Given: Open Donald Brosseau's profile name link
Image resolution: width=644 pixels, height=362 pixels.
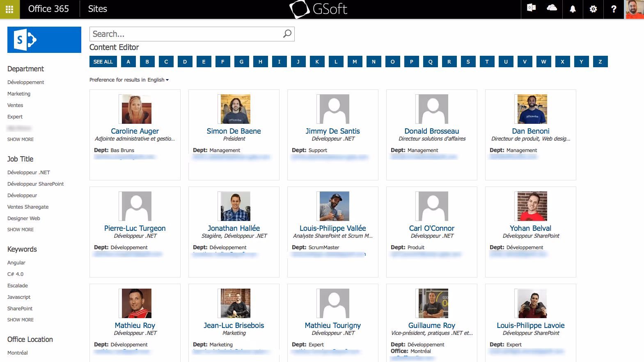Looking at the screenshot, I should pyautogui.click(x=432, y=131).
